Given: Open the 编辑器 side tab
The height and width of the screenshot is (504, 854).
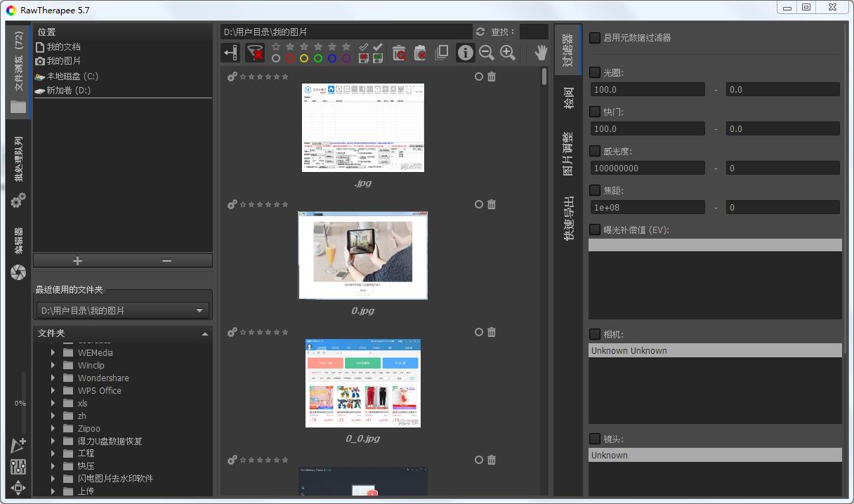Looking at the screenshot, I should click(18, 253).
